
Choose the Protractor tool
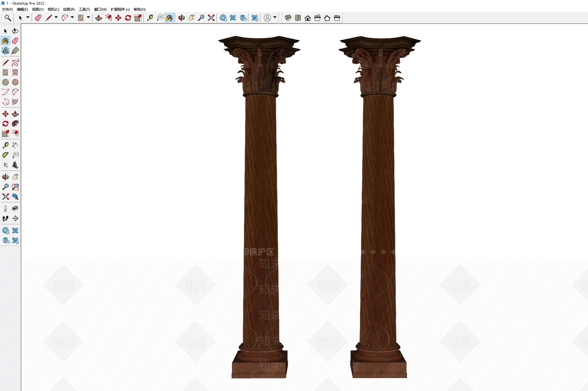tap(6, 155)
